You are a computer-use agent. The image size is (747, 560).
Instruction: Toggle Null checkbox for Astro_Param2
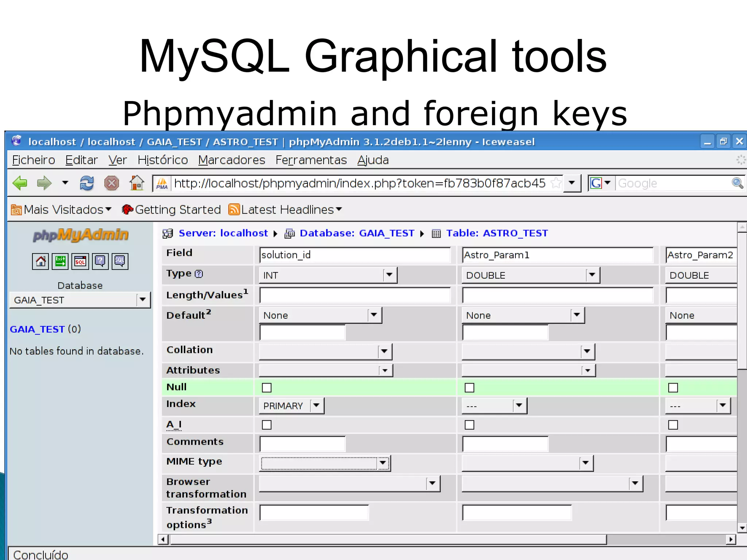point(673,388)
